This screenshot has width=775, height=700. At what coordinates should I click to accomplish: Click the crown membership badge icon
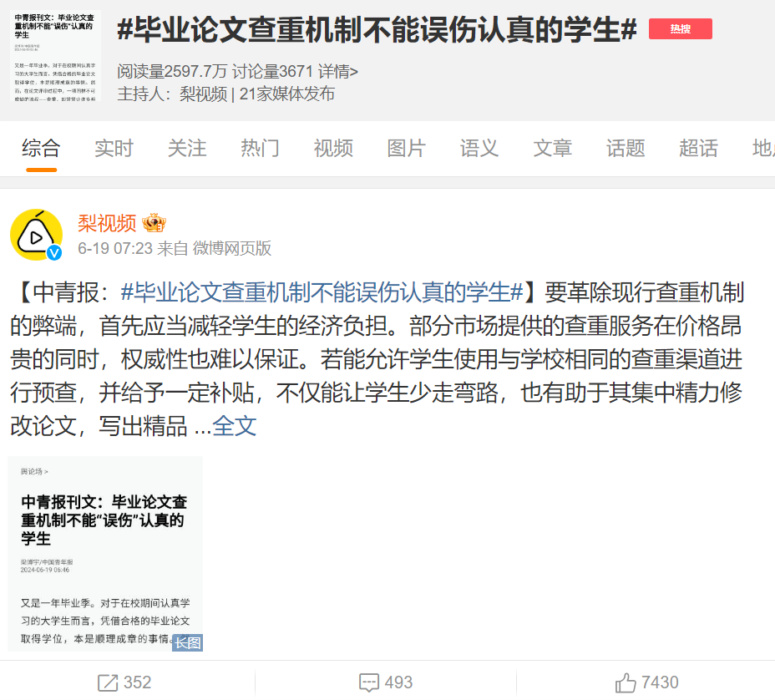[154, 223]
